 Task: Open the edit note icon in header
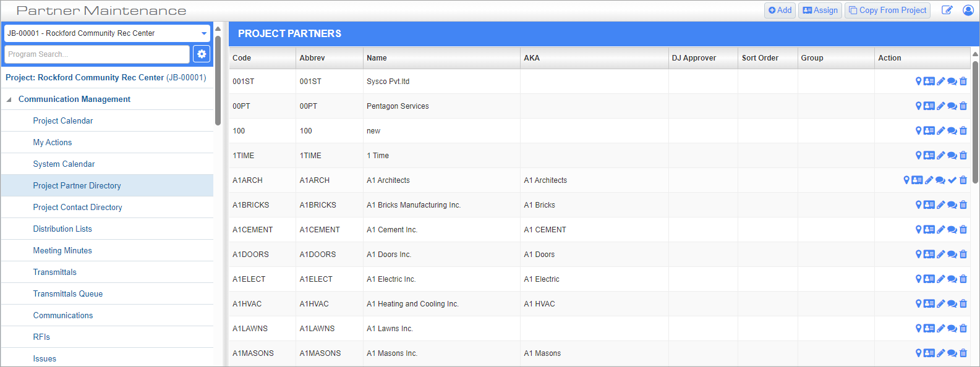pos(947,10)
